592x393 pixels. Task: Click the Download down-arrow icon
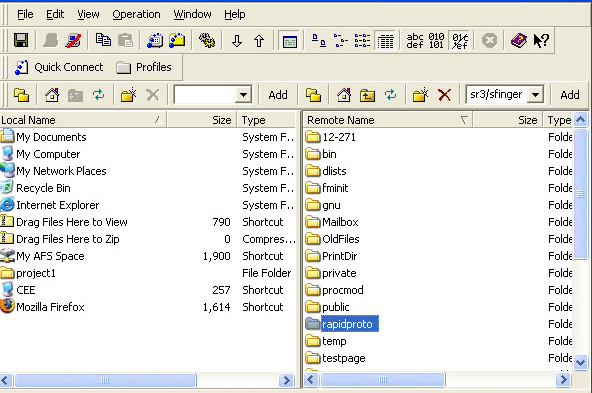coord(237,40)
